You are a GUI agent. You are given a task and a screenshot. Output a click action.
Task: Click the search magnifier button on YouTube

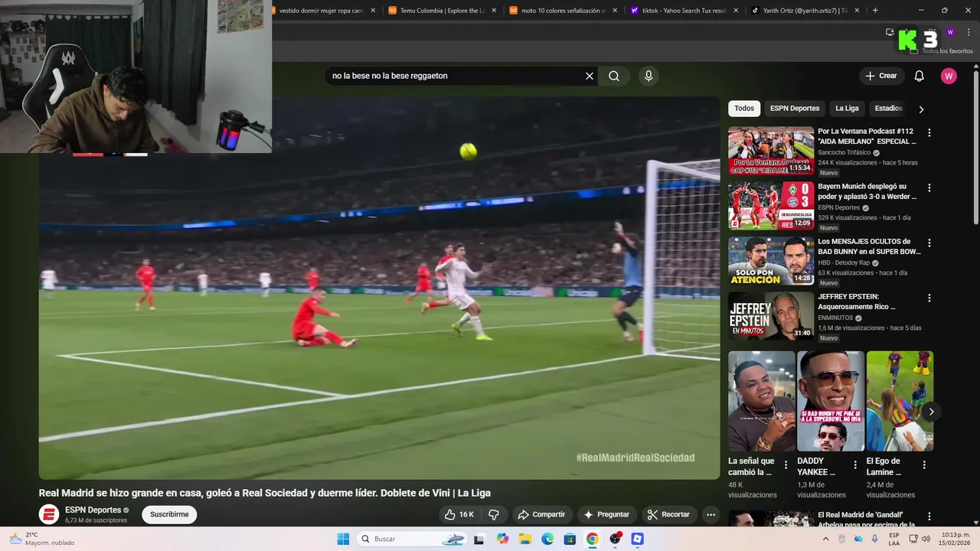(x=614, y=76)
